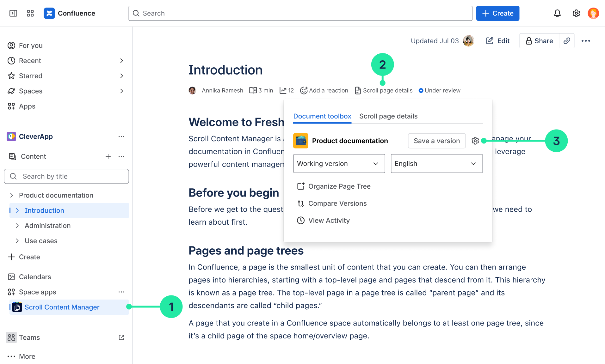Open the document toolbox settings gear

(475, 141)
